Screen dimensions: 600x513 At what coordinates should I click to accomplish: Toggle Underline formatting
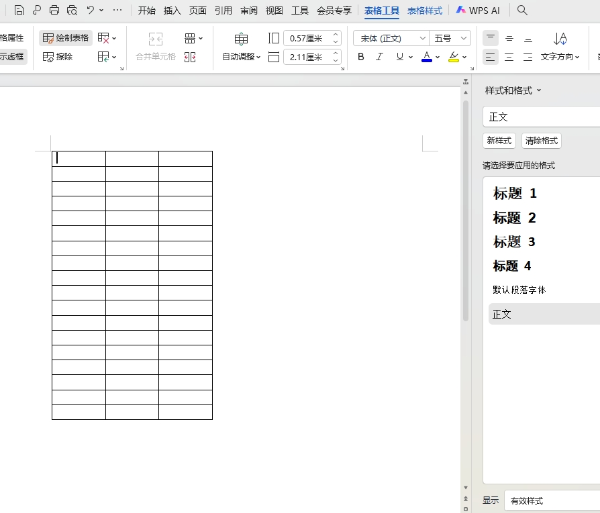(x=400, y=57)
